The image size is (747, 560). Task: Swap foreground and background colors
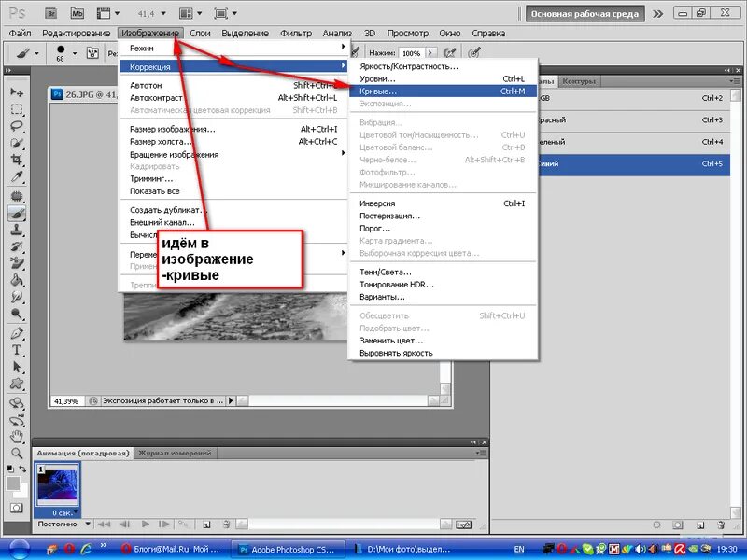point(22,469)
